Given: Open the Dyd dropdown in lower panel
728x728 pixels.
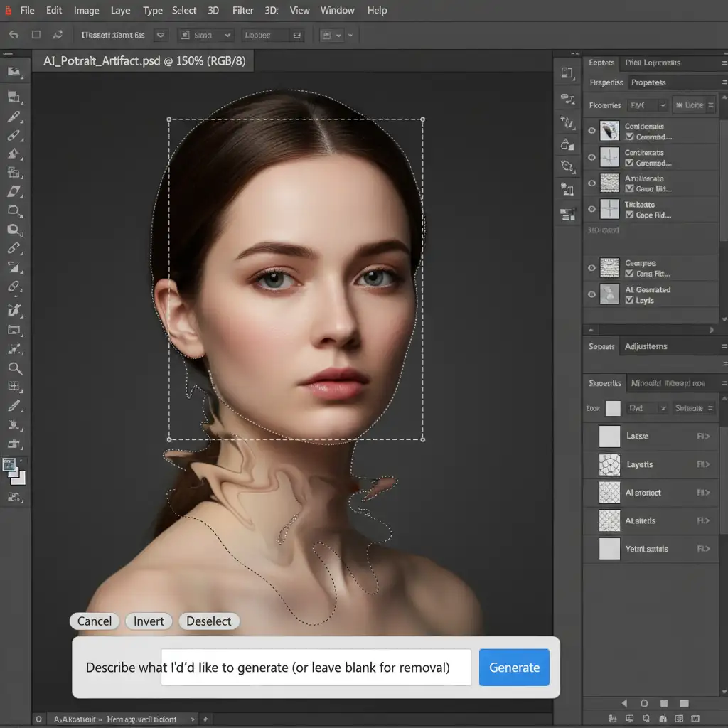Looking at the screenshot, I should [x=647, y=408].
